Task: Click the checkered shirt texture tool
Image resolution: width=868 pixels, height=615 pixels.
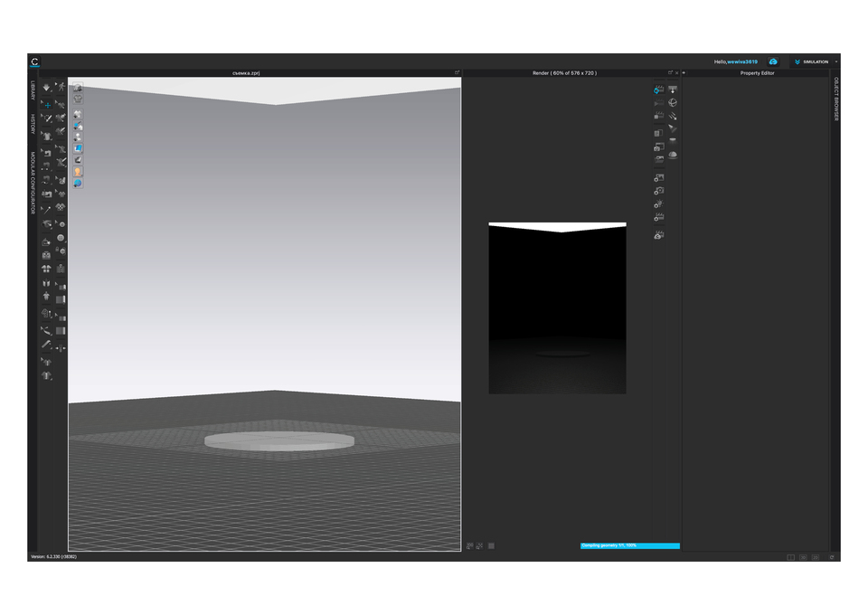Action: [x=61, y=207]
